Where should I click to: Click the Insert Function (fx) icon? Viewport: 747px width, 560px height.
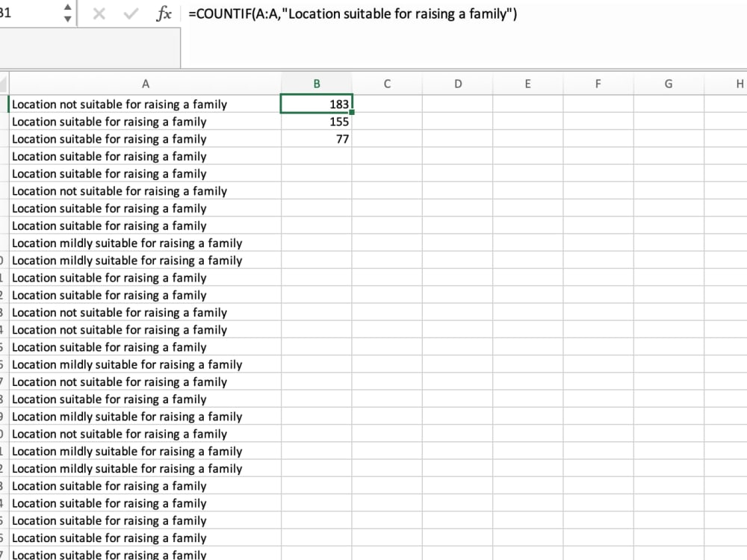point(164,13)
